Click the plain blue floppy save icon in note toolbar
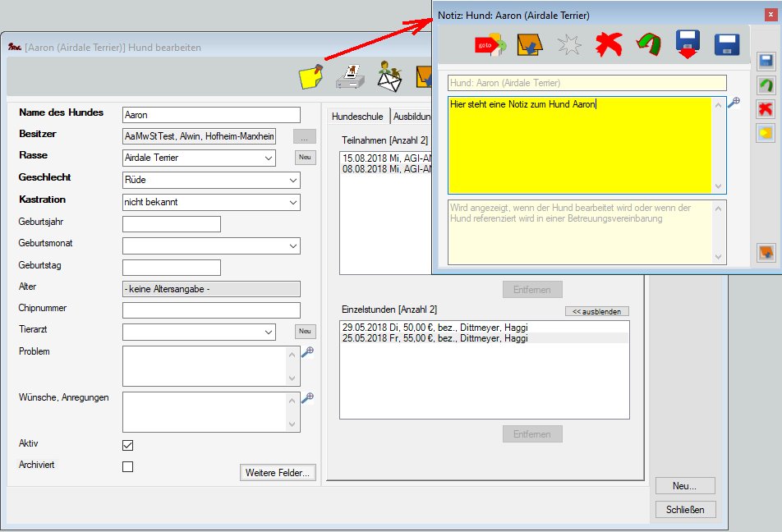The height and width of the screenshot is (532, 782). (x=727, y=44)
